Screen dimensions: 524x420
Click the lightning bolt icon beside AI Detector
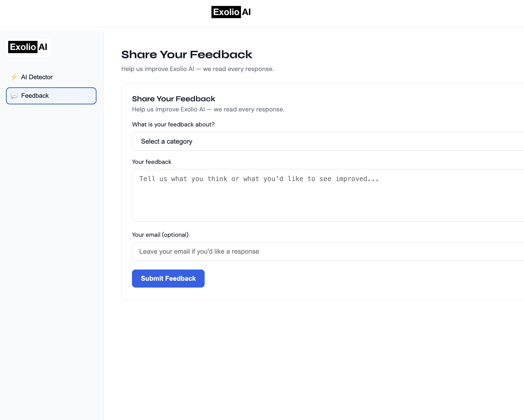click(x=14, y=77)
